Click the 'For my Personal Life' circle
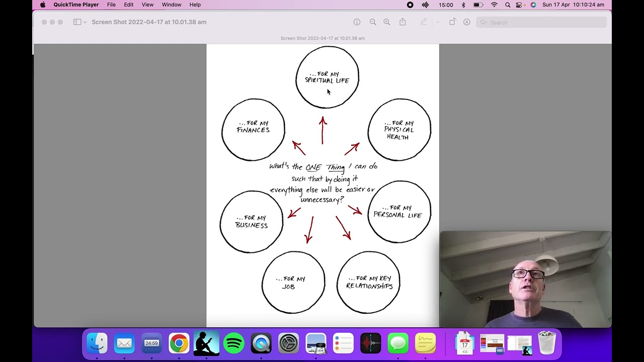This screenshot has height=362, width=644. click(399, 212)
